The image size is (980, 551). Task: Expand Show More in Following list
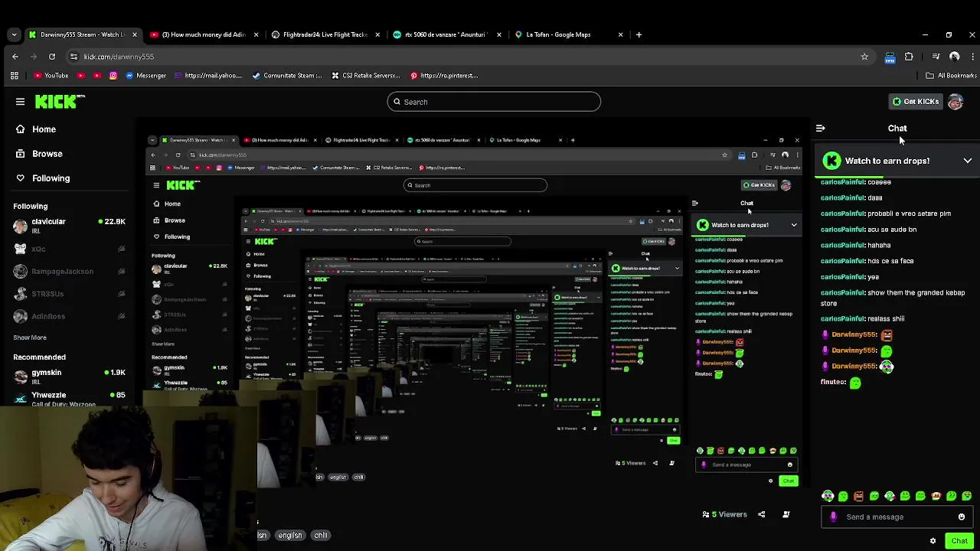[30, 337]
